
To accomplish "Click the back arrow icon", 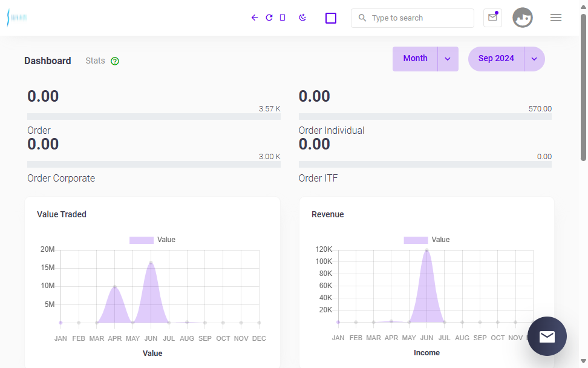I will [x=255, y=18].
